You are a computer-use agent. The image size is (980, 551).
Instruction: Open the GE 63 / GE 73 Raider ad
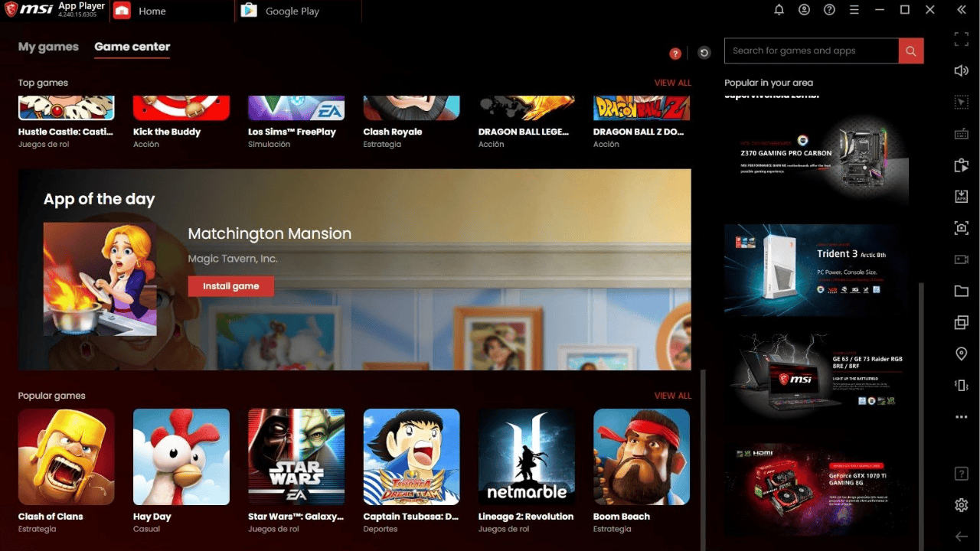click(x=817, y=379)
